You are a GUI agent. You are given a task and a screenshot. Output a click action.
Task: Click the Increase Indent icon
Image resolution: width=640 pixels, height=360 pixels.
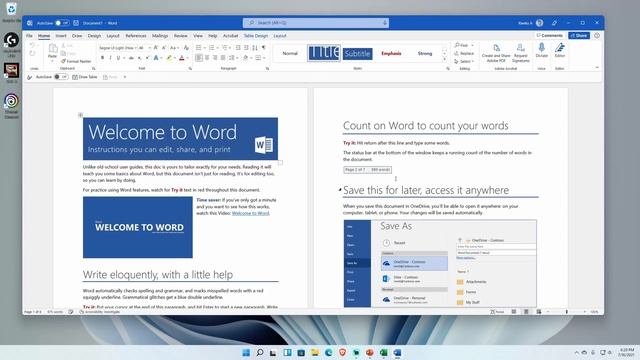(x=246, y=48)
